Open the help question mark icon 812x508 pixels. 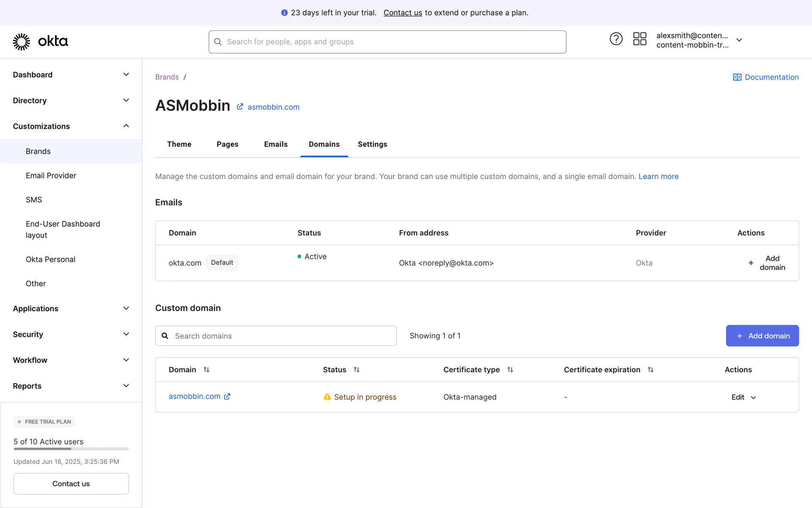pos(616,39)
